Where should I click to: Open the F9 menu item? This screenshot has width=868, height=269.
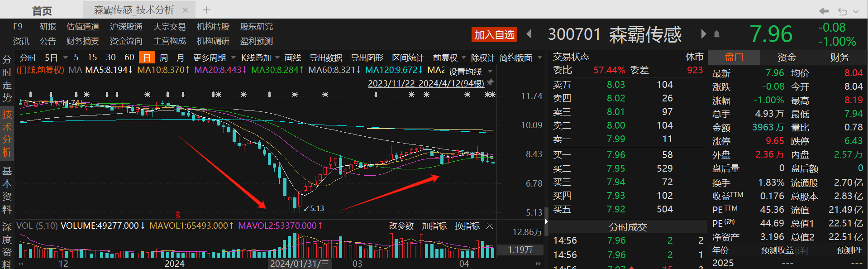(x=18, y=27)
